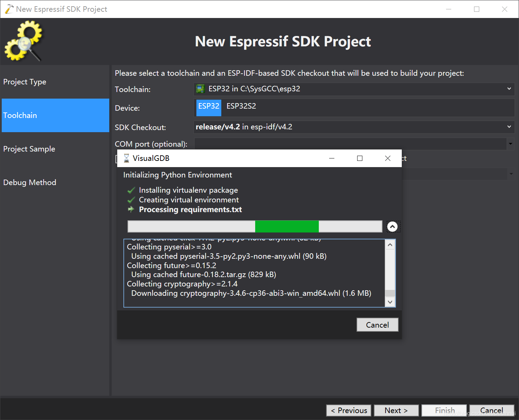The image size is (519, 420).
Task: Click the ESP32 chip icon in the Toolchain field
Action: (x=200, y=89)
